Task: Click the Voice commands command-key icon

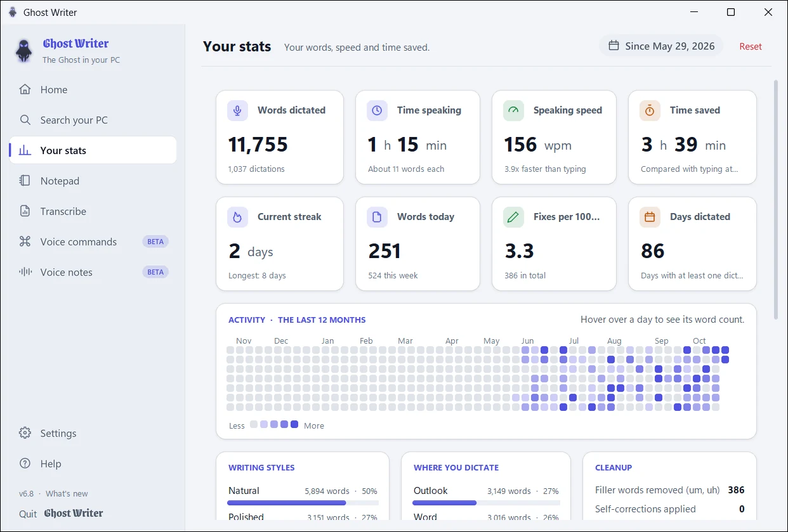Action: [x=25, y=242]
